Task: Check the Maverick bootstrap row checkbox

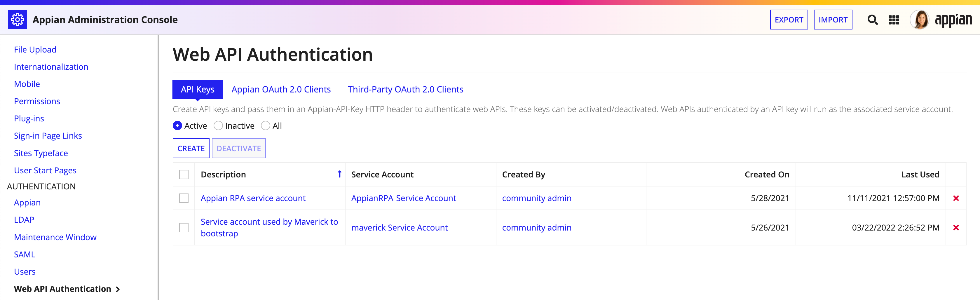Action: pyautogui.click(x=184, y=227)
